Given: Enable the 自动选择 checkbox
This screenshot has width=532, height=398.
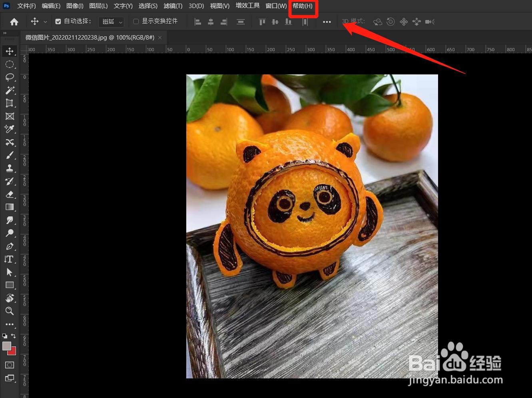Looking at the screenshot, I should point(58,21).
